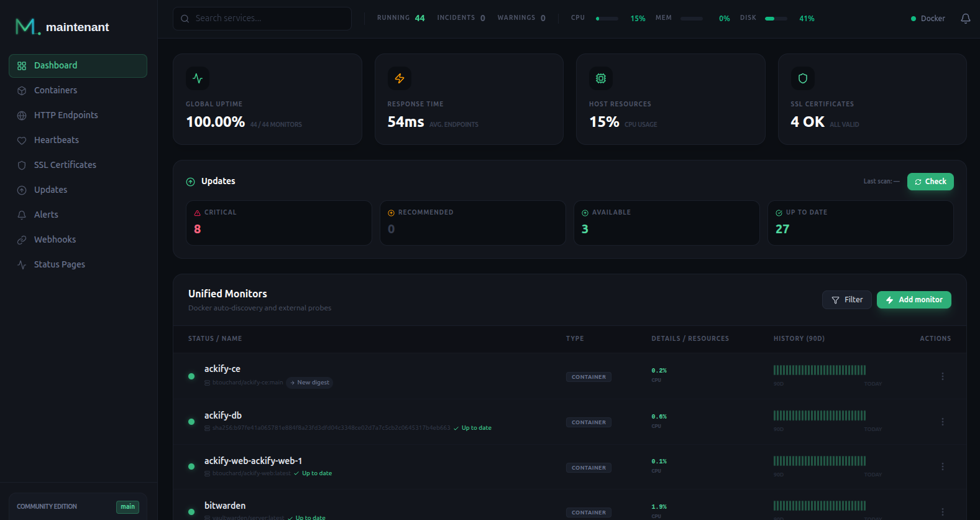Focus the Search services input field
980x520 pixels.
click(x=268, y=19)
